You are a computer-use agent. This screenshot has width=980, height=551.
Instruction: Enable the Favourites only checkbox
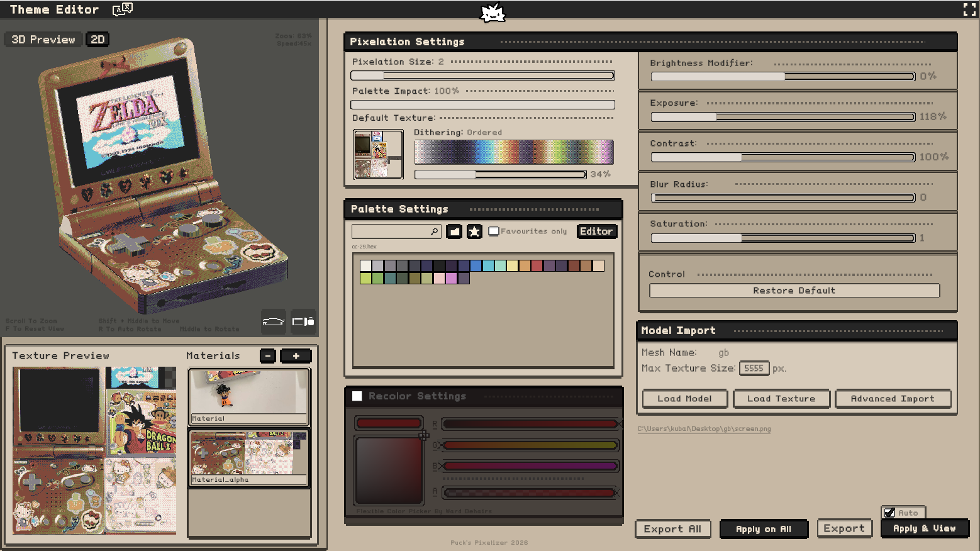494,231
